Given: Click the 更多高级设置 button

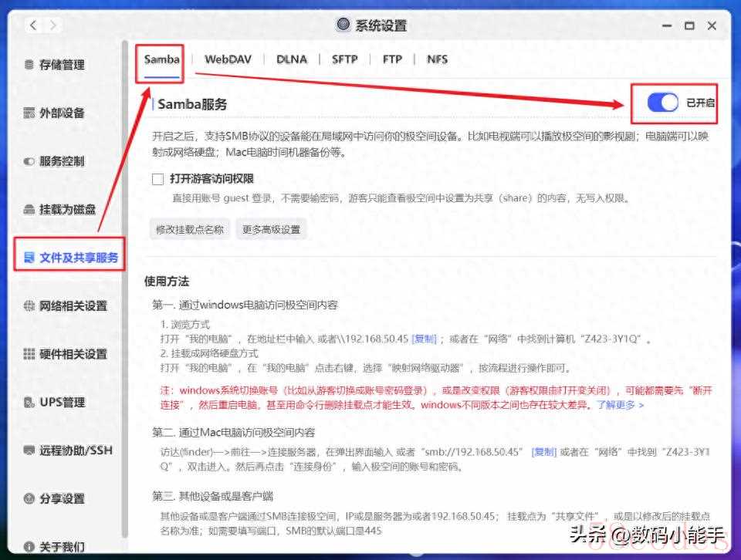Looking at the screenshot, I should click(x=271, y=229).
